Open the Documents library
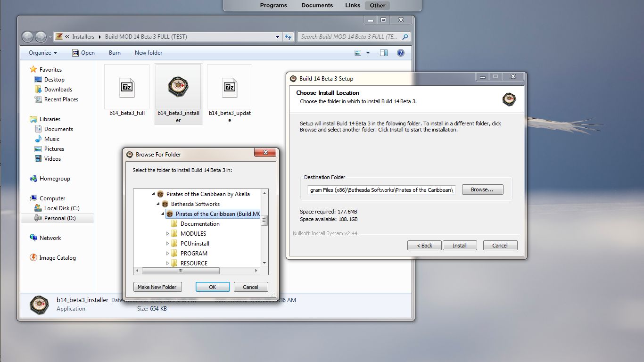This screenshot has height=362, width=644. [x=58, y=129]
